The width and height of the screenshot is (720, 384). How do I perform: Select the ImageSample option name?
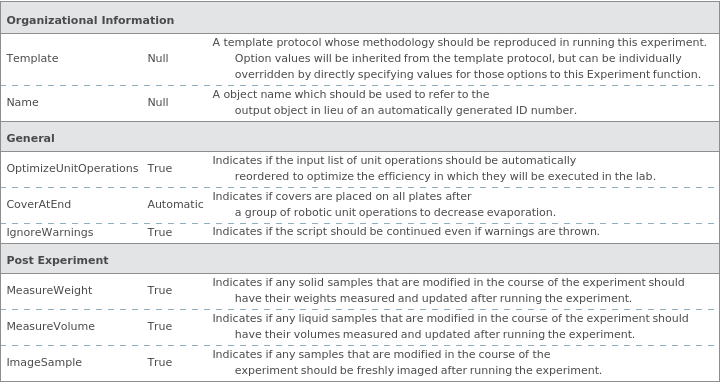tap(44, 362)
